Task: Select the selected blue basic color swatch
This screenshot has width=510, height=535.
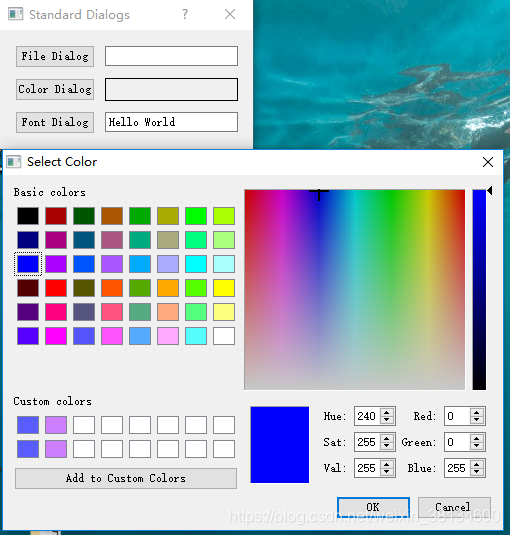Action: click(28, 264)
